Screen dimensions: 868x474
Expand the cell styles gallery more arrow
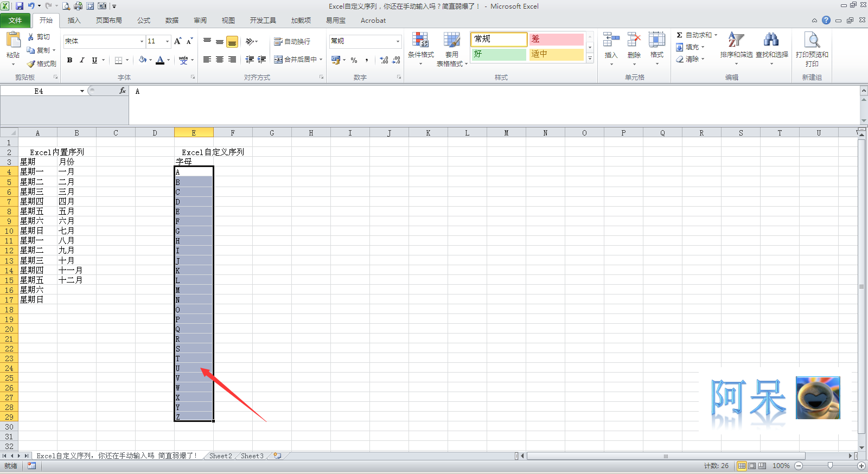pos(590,58)
